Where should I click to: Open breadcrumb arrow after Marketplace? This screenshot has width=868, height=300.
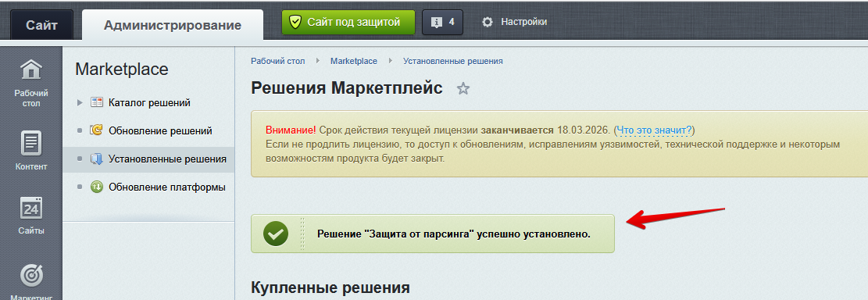point(391,61)
